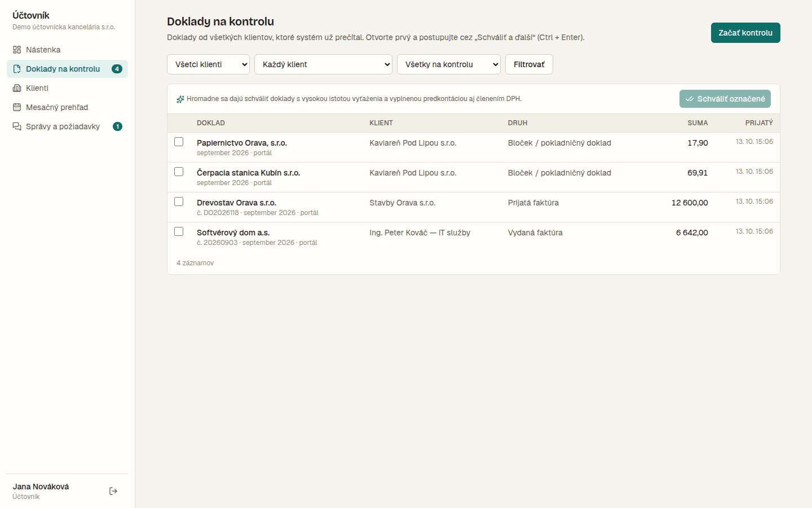Click the DOKLAD column header
This screenshot has height=508, width=812.
point(211,123)
